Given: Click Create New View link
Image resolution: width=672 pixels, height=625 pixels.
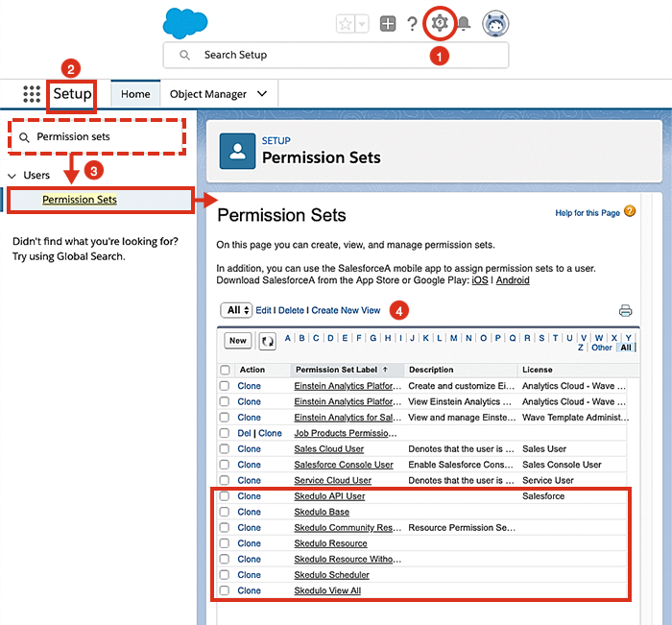Looking at the screenshot, I should pyautogui.click(x=346, y=310).
